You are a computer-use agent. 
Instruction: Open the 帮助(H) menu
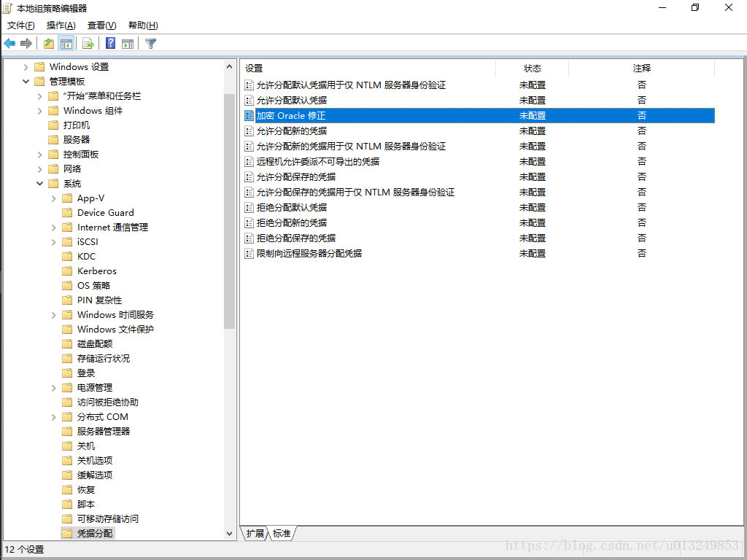144,26
